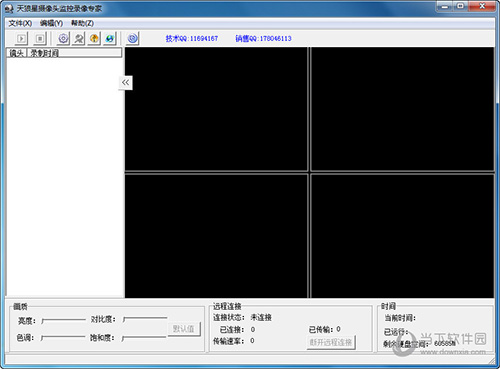Click the 饱和度 saturation slider

(x=144, y=338)
